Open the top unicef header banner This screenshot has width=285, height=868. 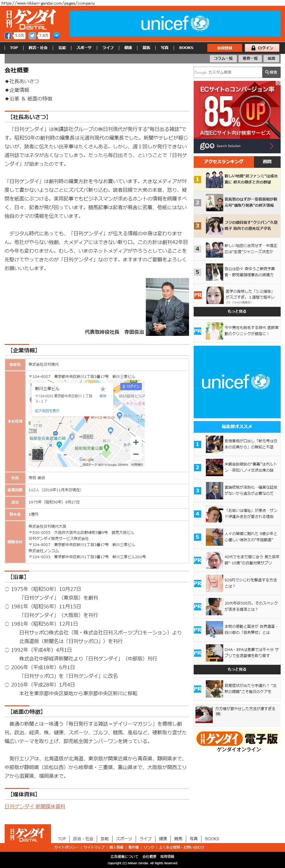[175, 23]
